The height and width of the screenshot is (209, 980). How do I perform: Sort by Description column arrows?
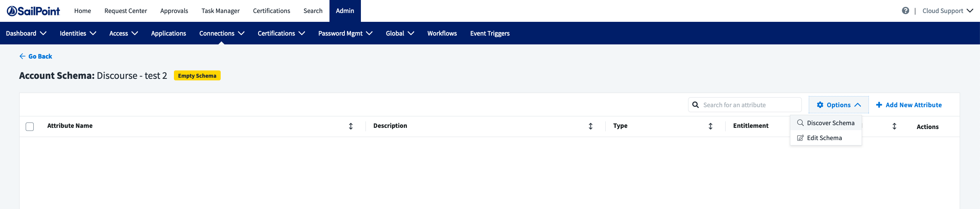click(590, 126)
